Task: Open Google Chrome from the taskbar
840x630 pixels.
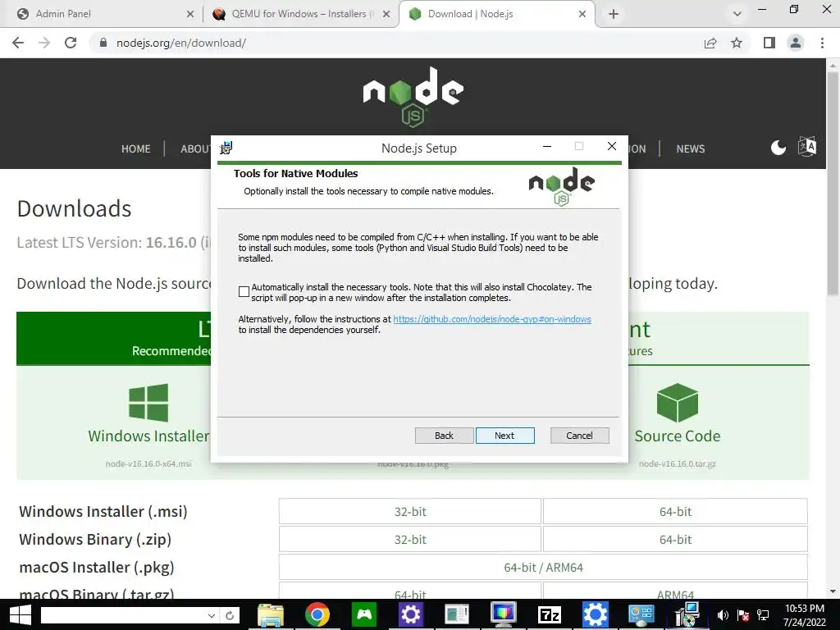Action: click(317, 615)
